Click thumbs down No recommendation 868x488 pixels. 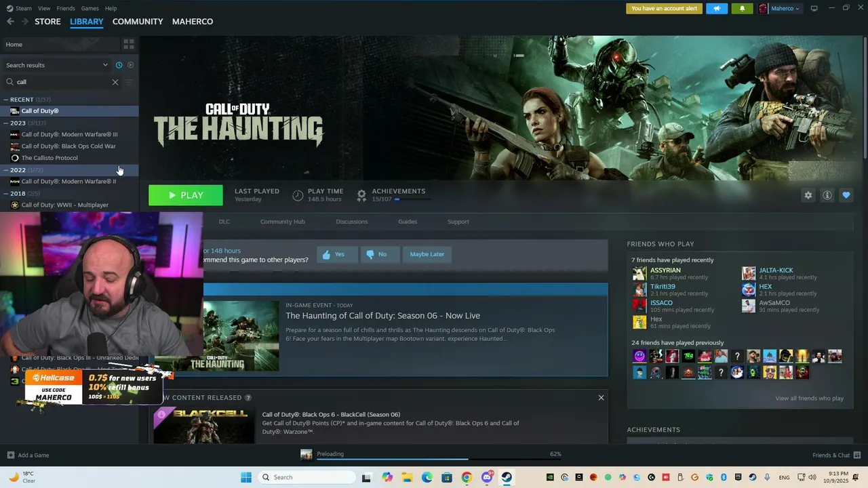tap(380, 254)
